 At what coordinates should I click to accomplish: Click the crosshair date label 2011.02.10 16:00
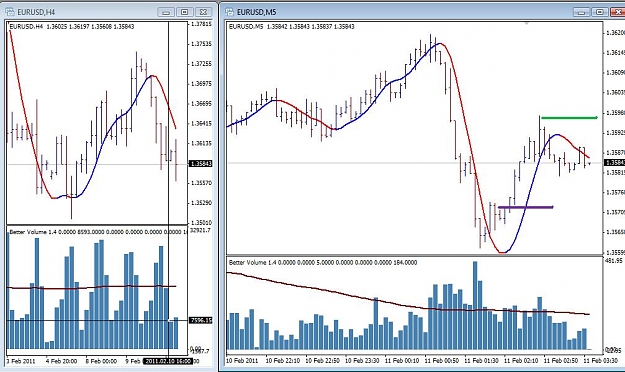[x=168, y=361]
